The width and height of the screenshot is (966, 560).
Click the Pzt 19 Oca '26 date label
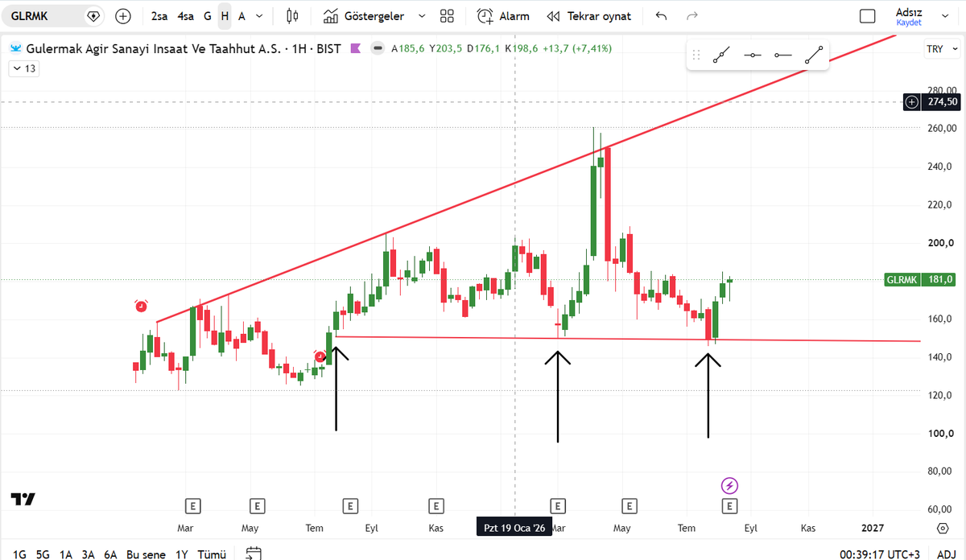[x=514, y=528]
